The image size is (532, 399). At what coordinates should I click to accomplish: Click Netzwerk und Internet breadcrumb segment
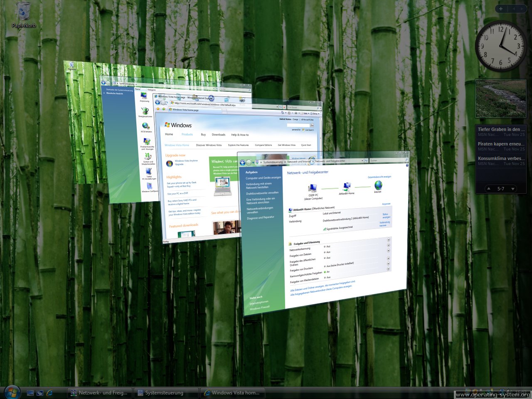pyautogui.click(x=299, y=161)
